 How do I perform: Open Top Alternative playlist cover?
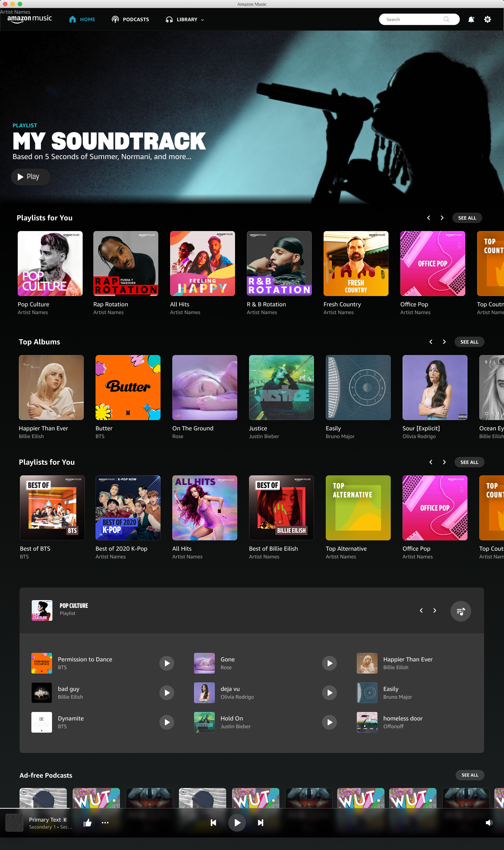358,508
